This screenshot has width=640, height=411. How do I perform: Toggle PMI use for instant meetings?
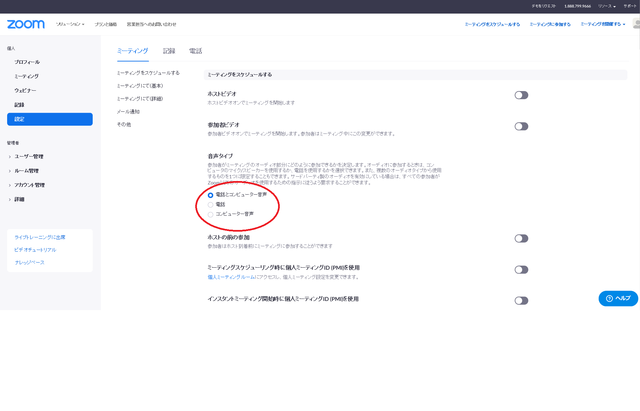click(520, 300)
